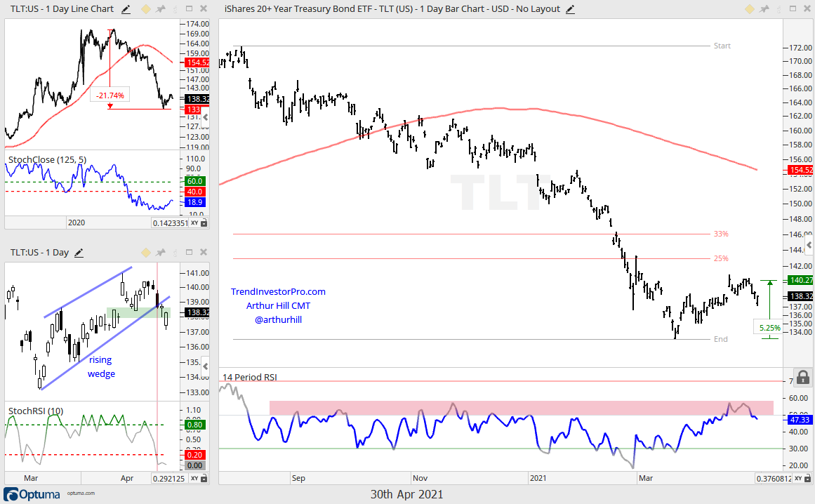Close the TLT:US 1 Day Line Chart panel

[x=204, y=8]
